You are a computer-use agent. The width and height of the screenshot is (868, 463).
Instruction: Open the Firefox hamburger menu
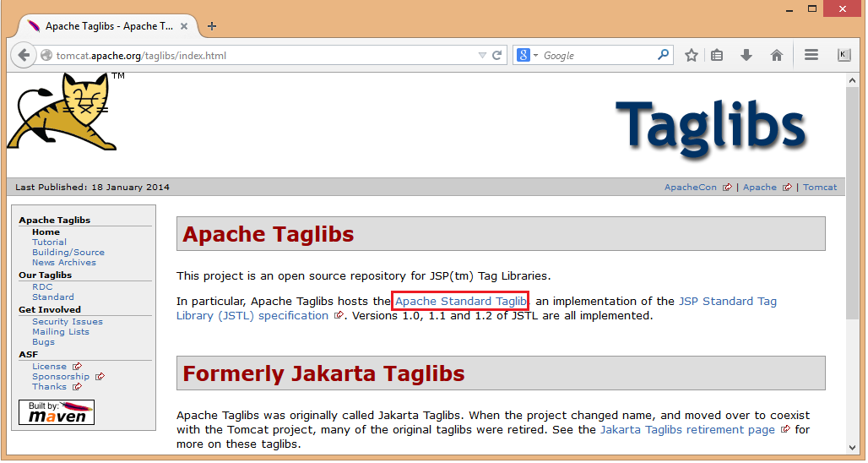point(811,55)
